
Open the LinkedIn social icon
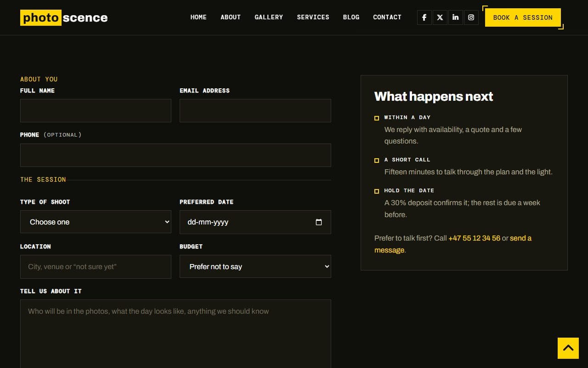click(x=455, y=17)
